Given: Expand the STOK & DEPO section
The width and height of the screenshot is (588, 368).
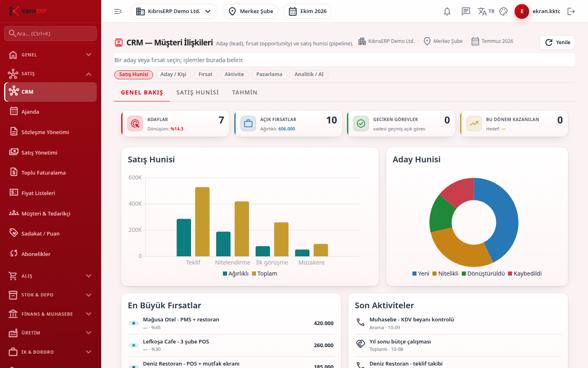Looking at the screenshot, I should click(x=51, y=295).
